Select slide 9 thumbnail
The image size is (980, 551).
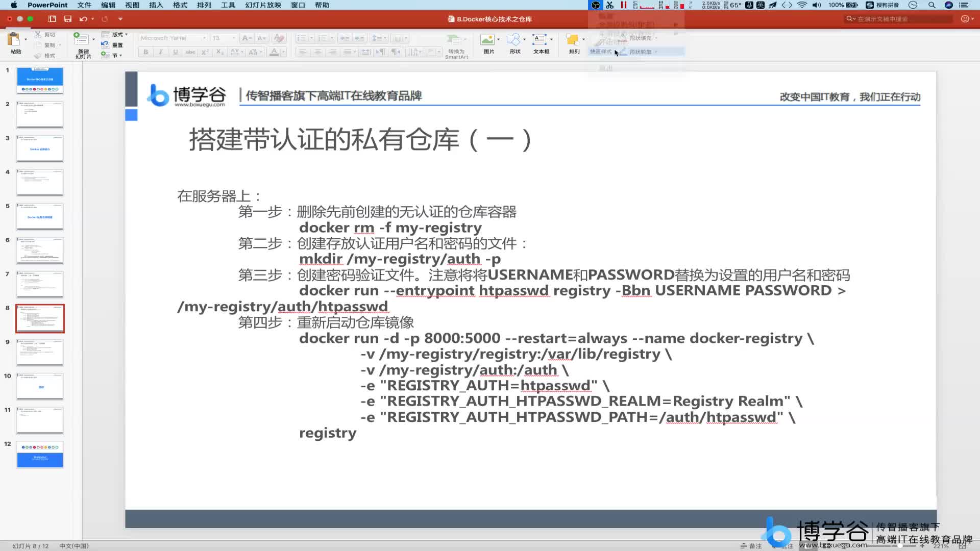(x=40, y=352)
